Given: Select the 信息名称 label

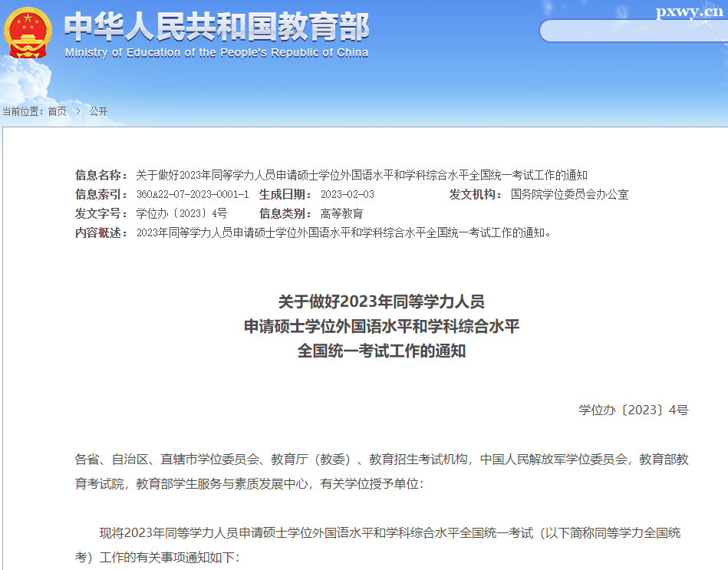Looking at the screenshot, I should tap(101, 175).
